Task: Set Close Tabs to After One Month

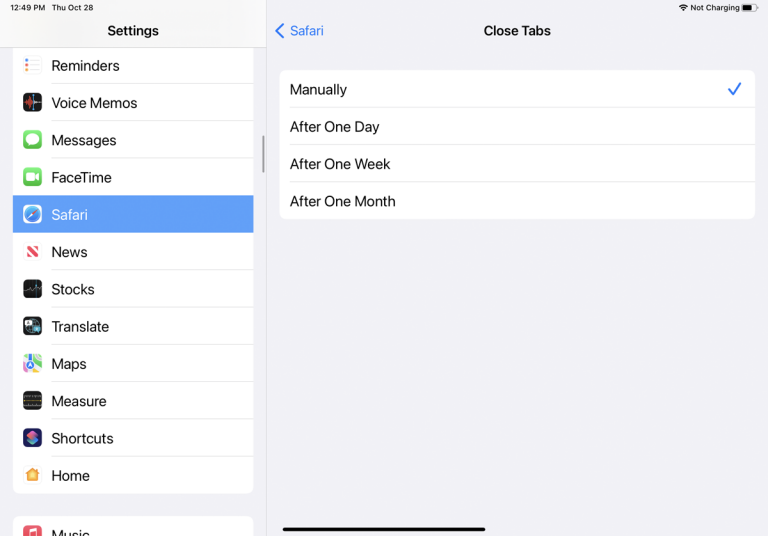Action: pos(516,201)
